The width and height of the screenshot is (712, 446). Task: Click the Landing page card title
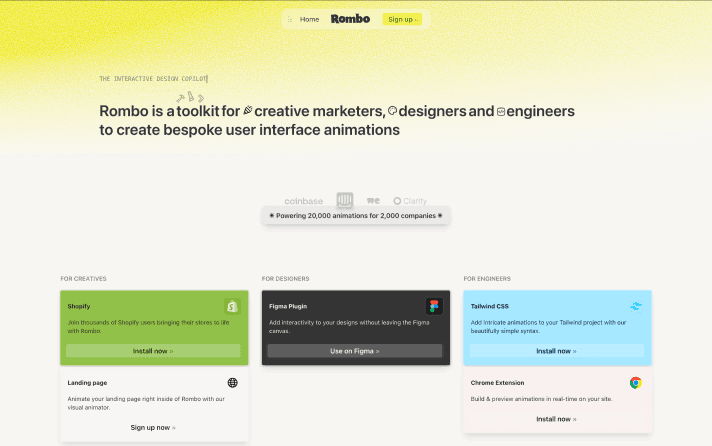pos(87,383)
